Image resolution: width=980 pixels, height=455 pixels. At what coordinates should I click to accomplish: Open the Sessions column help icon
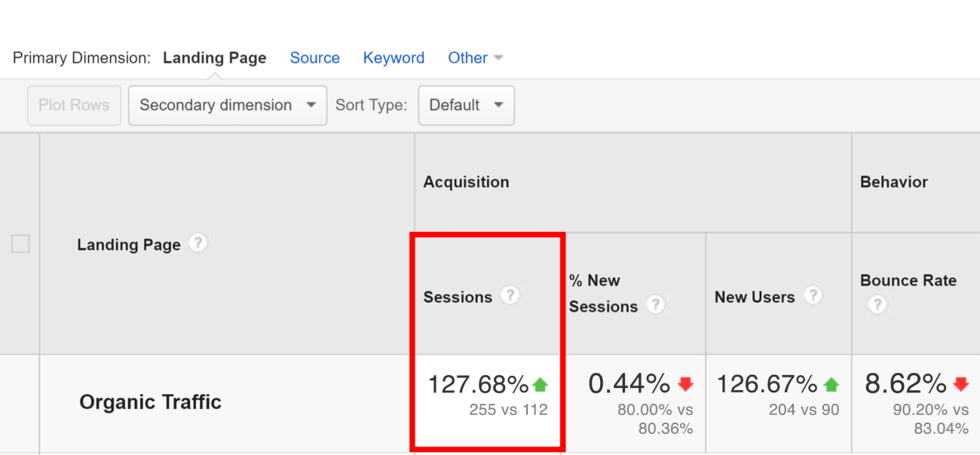[510, 295]
